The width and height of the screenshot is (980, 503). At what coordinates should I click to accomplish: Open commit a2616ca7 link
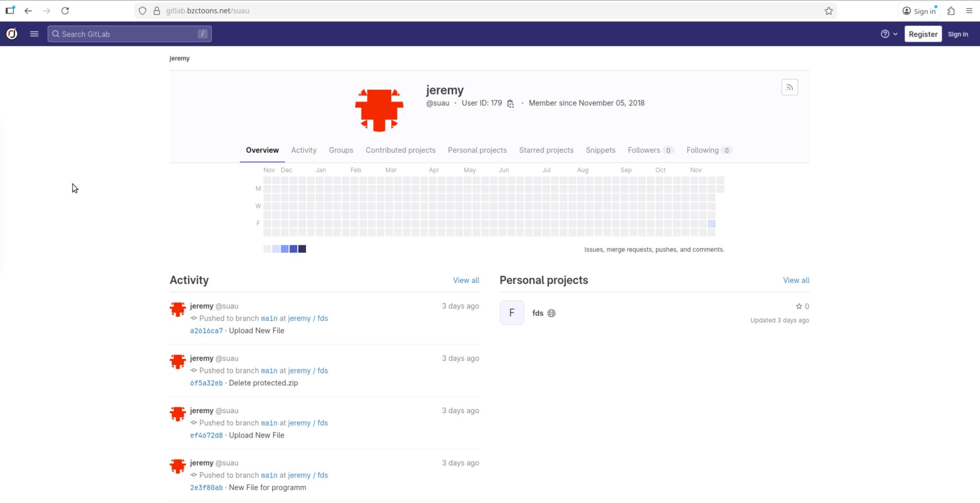point(206,331)
